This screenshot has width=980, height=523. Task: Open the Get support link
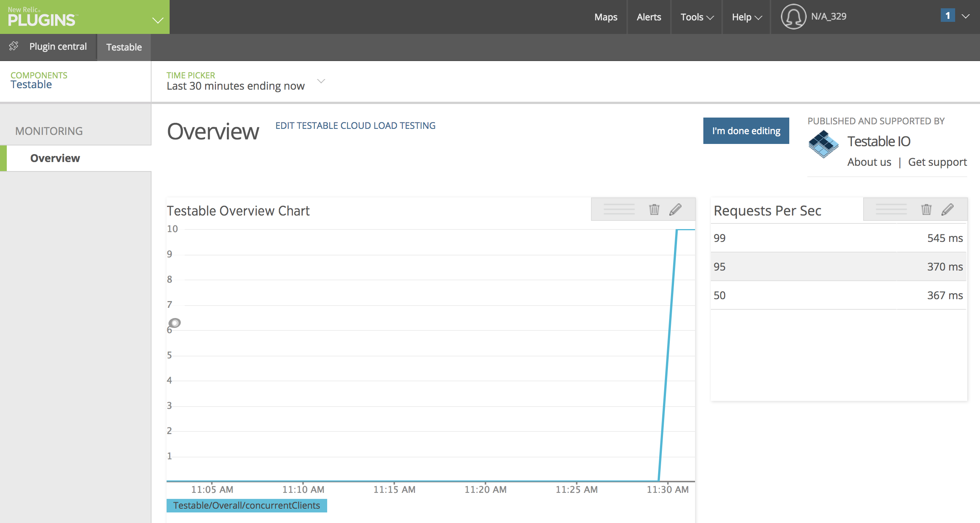tap(937, 162)
